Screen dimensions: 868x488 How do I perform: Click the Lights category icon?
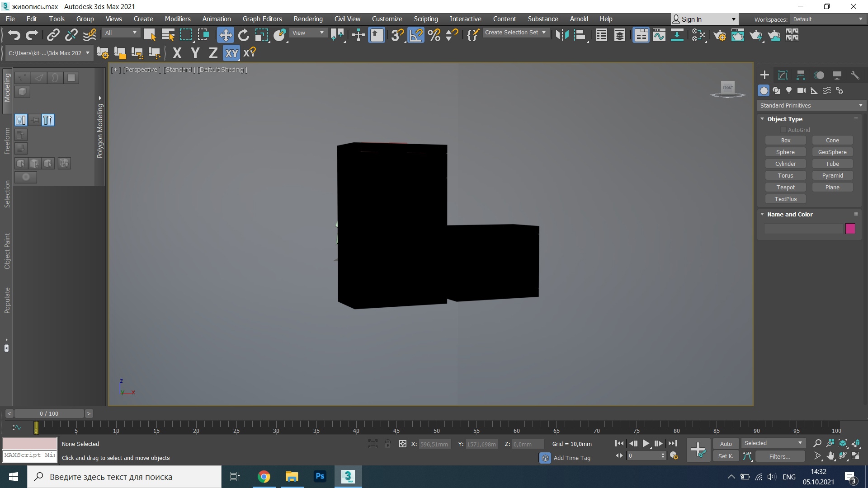click(789, 91)
